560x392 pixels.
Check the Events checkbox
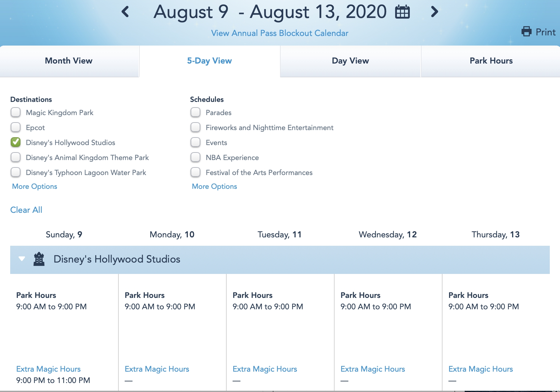pos(195,142)
